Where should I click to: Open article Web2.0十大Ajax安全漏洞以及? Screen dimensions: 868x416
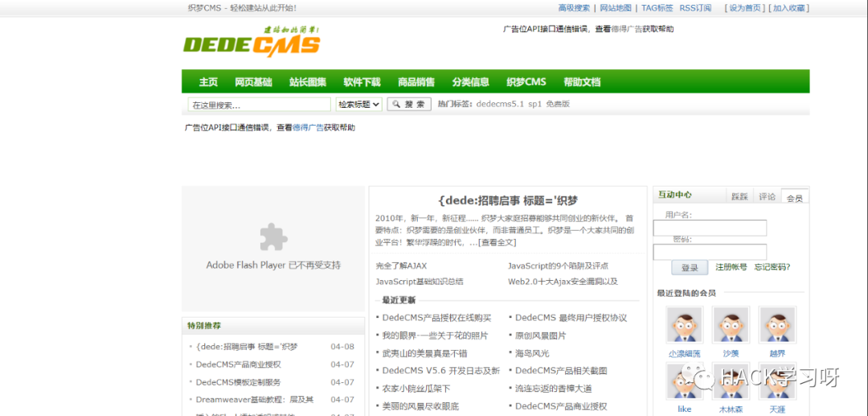(x=563, y=282)
